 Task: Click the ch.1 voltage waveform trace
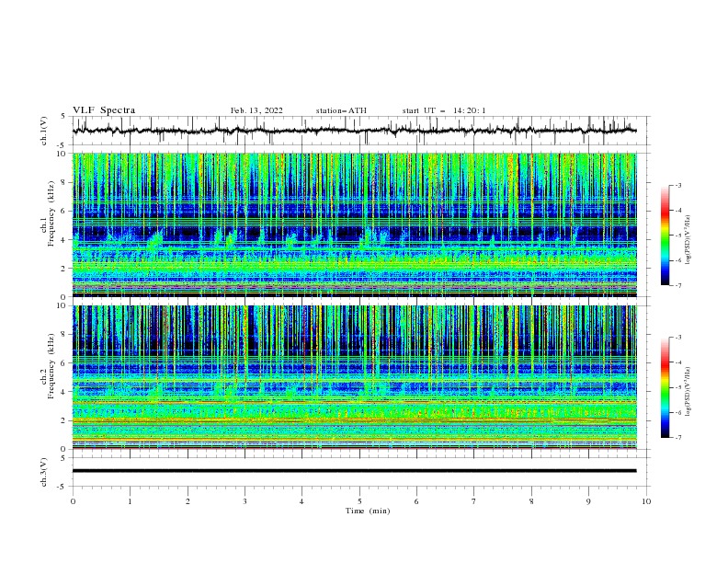click(354, 131)
